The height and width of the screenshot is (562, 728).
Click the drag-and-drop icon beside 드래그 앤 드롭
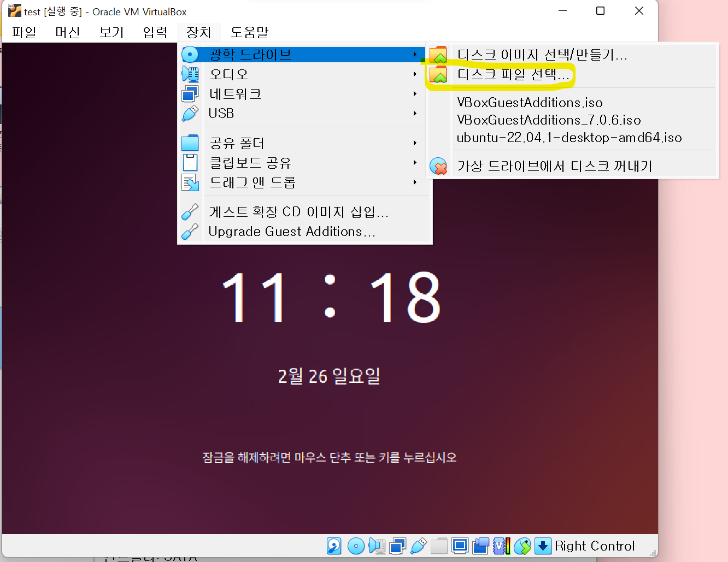pos(190,182)
